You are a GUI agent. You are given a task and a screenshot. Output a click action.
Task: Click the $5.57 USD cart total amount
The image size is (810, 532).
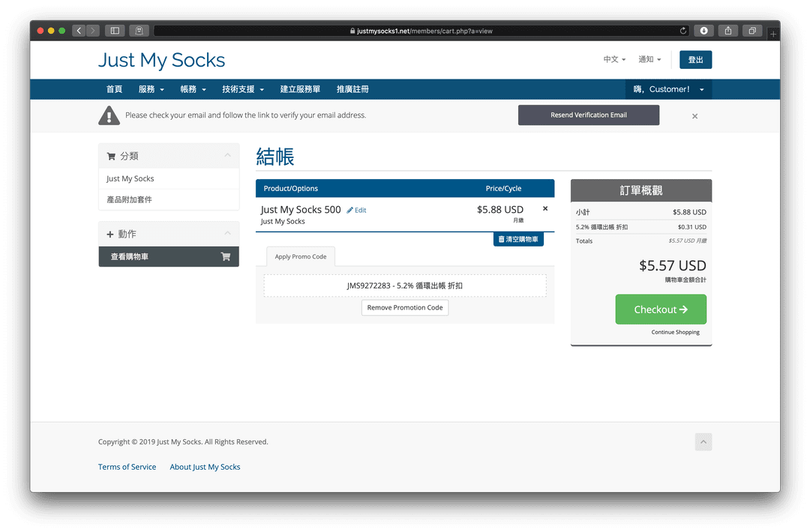673,266
